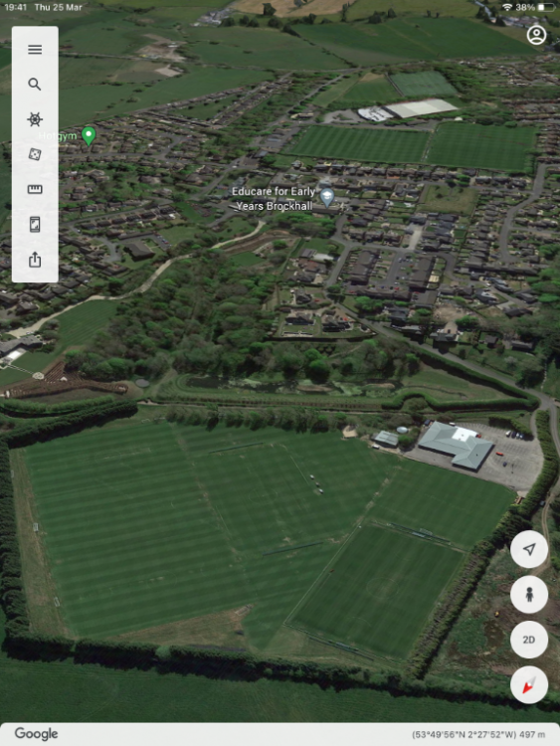Toggle 2D view mode
Image resolution: width=560 pixels, height=746 pixels.
(529, 640)
